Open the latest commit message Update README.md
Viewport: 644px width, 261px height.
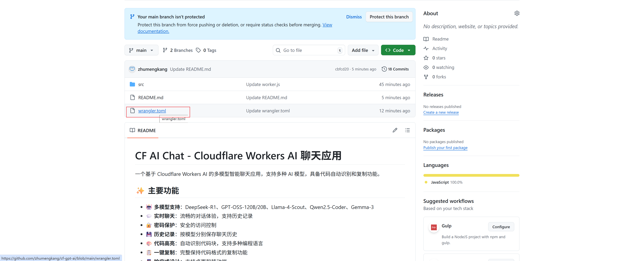[190, 69]
